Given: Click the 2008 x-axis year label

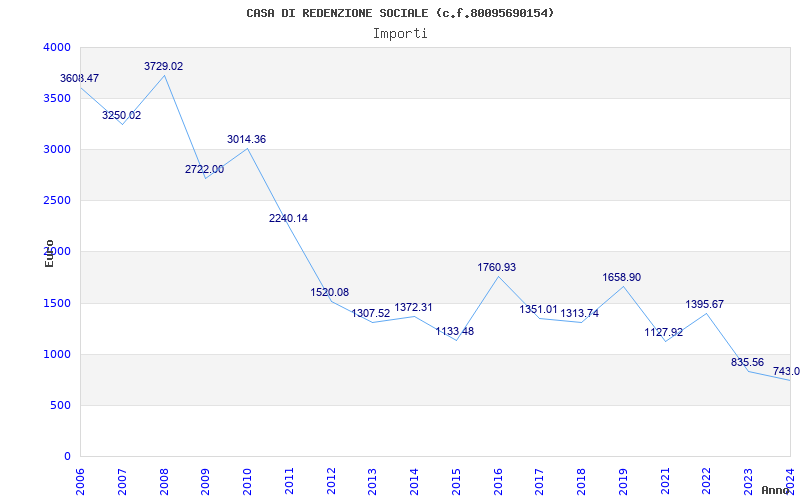Looking at the screenshot, I should [x=164, y=481].
